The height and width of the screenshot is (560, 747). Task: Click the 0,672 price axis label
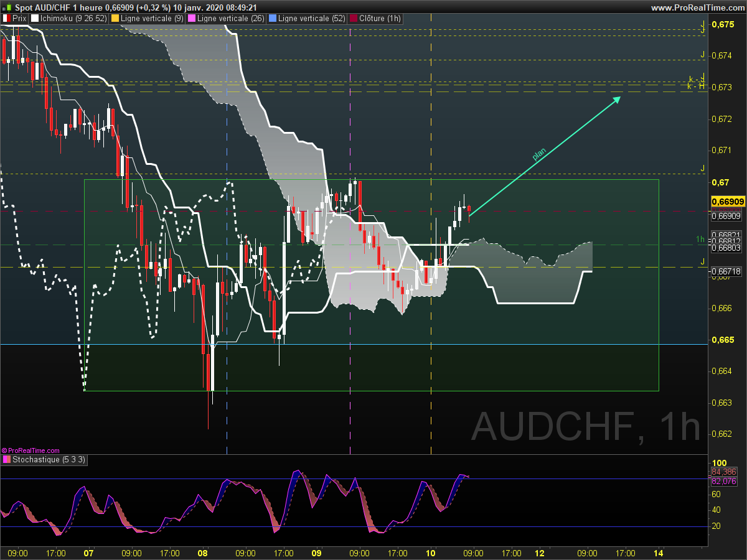click(x=722, y=118)
